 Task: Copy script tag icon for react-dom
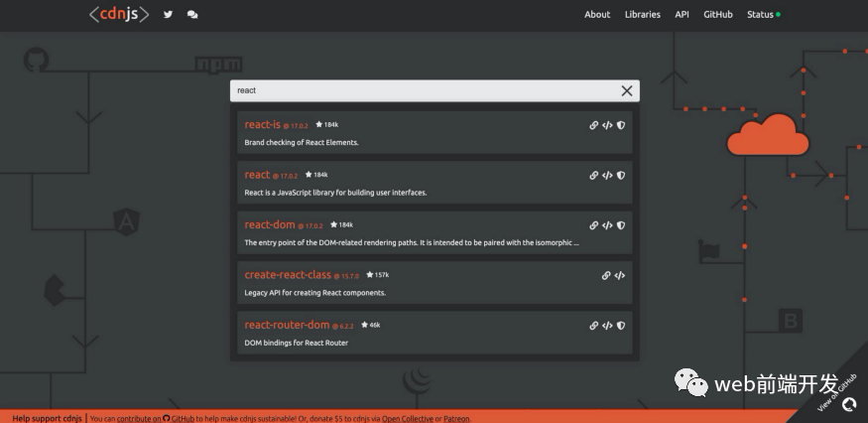pos(607,225)
